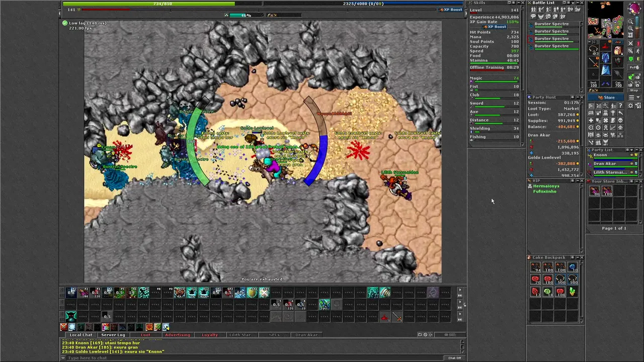
Task: Toggle the skull Battle List filter icon
Action: [548, 16]
